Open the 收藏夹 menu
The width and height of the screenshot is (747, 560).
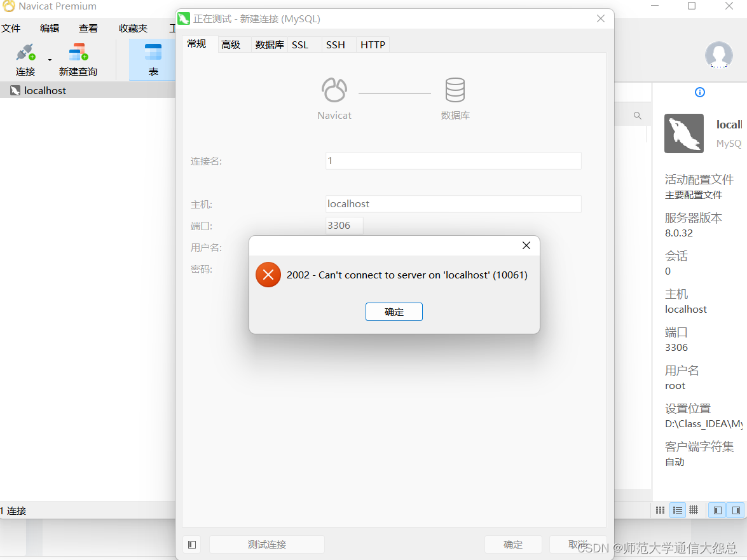[133, 29]
